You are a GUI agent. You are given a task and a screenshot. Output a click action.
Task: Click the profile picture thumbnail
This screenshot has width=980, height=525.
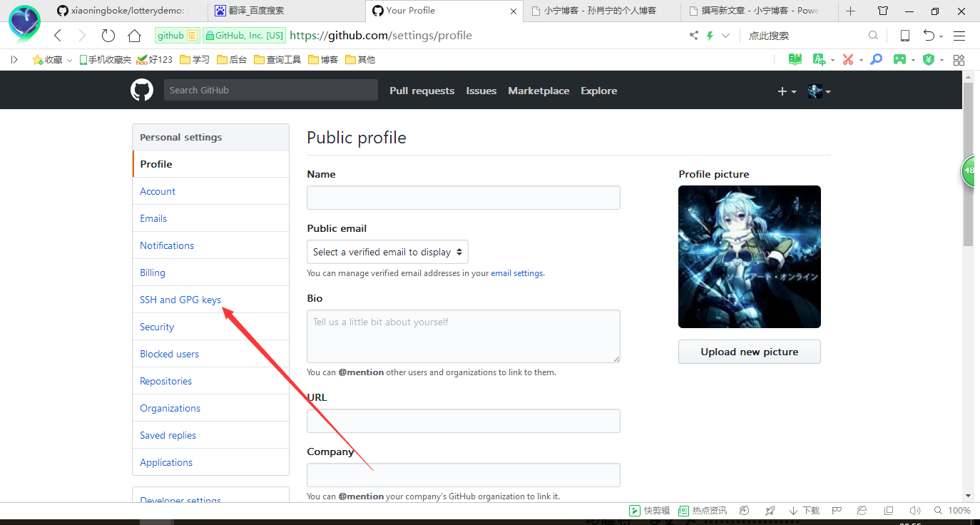point(749,257)
